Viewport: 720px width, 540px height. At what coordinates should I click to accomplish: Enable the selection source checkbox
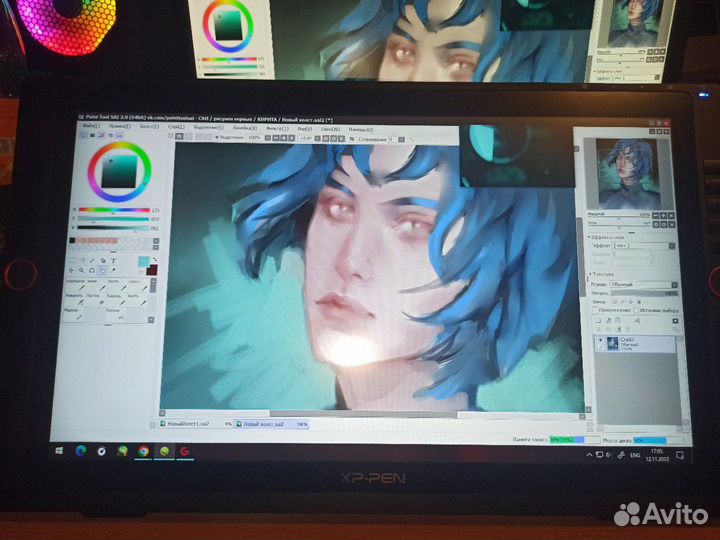click(636, 310)
